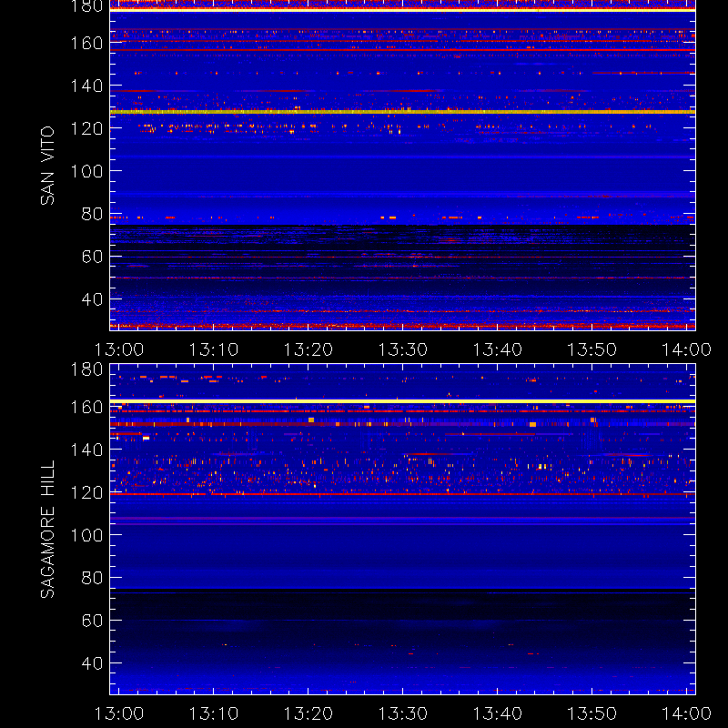Click 13:30 time label under Sagamore Hill plot
This screenshot has height=728, width=728.
tap(403, 713)
